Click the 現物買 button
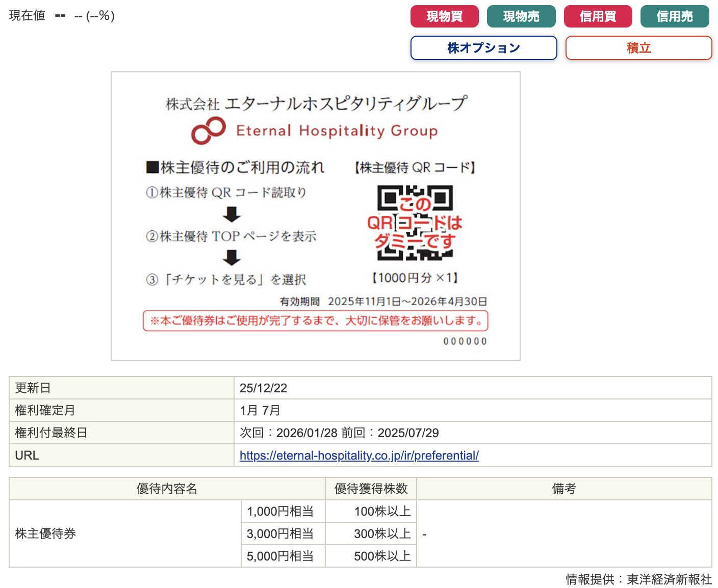Viewport: 718px width, 588px height. tap(444, 16)
